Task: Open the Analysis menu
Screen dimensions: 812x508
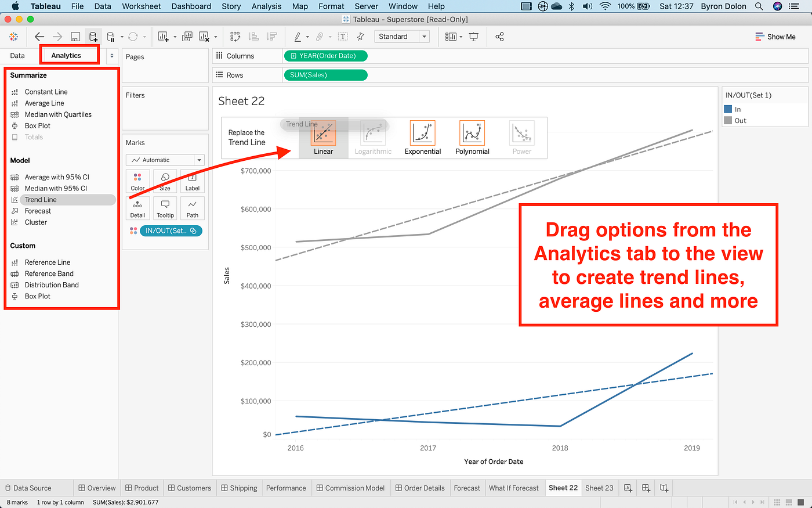Action: [x=266, y=6]
